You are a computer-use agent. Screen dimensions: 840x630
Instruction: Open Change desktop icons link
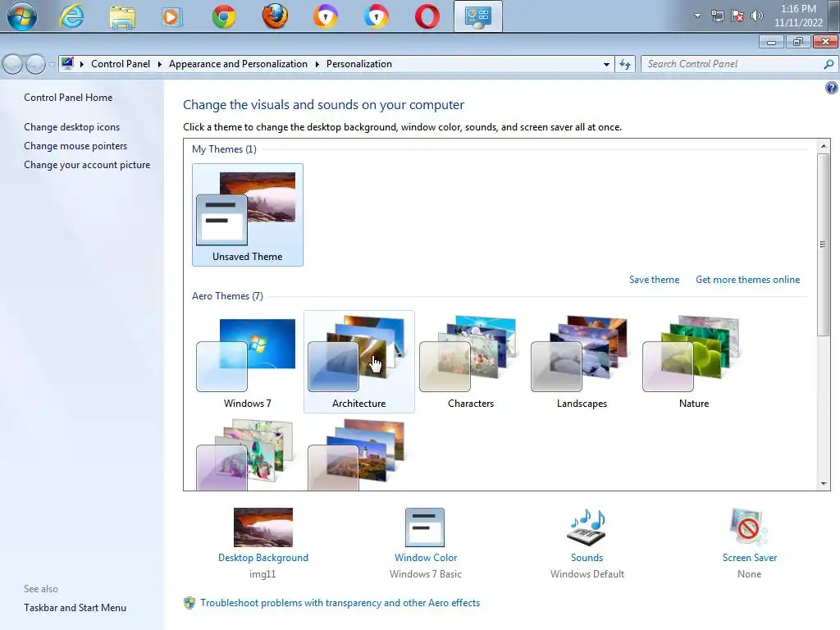tap(72, 127)
